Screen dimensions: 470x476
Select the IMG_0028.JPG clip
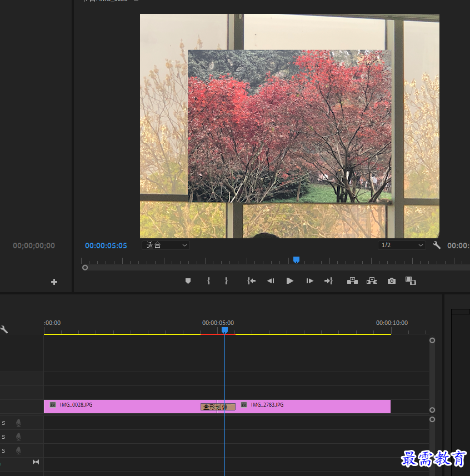tap(122, 407)
